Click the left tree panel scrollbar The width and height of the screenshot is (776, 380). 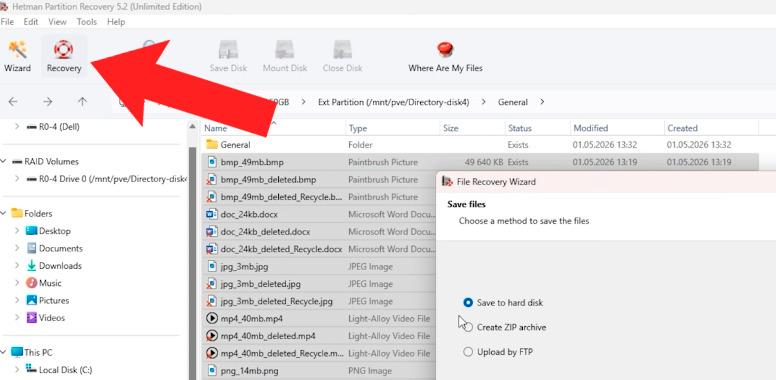click(193, 262)
